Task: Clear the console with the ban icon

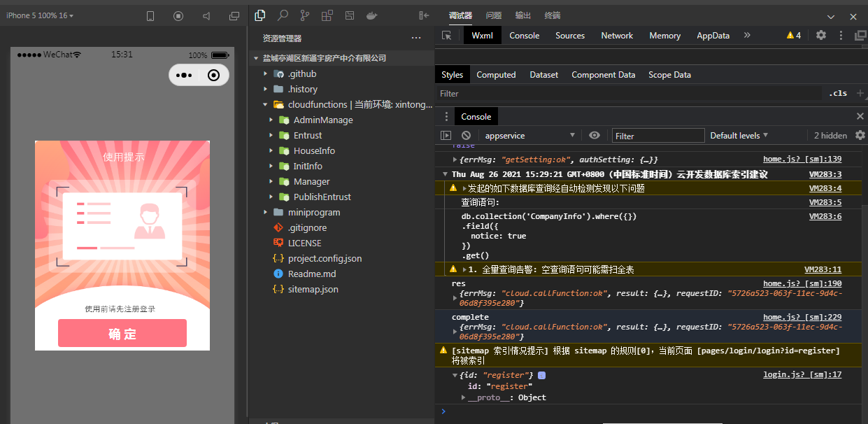Action: coord(466,135)
